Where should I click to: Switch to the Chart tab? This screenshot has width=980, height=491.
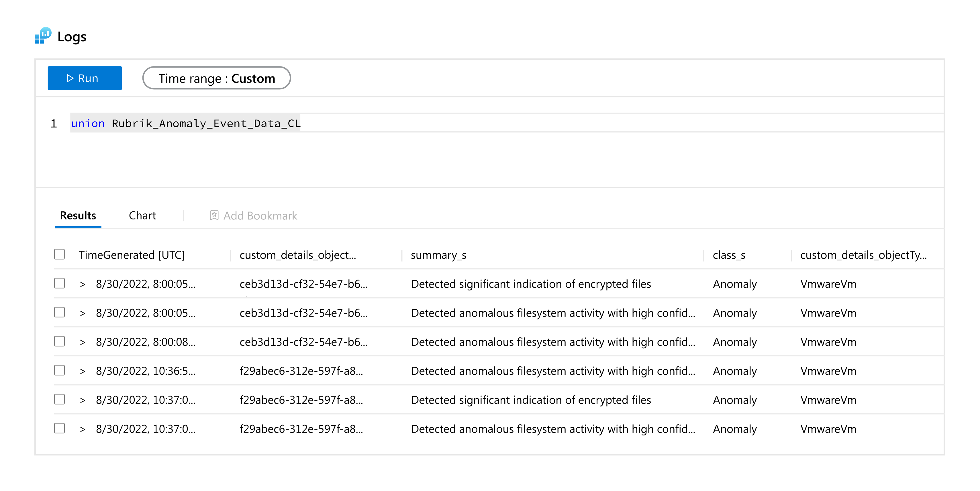tap(142, 216)
